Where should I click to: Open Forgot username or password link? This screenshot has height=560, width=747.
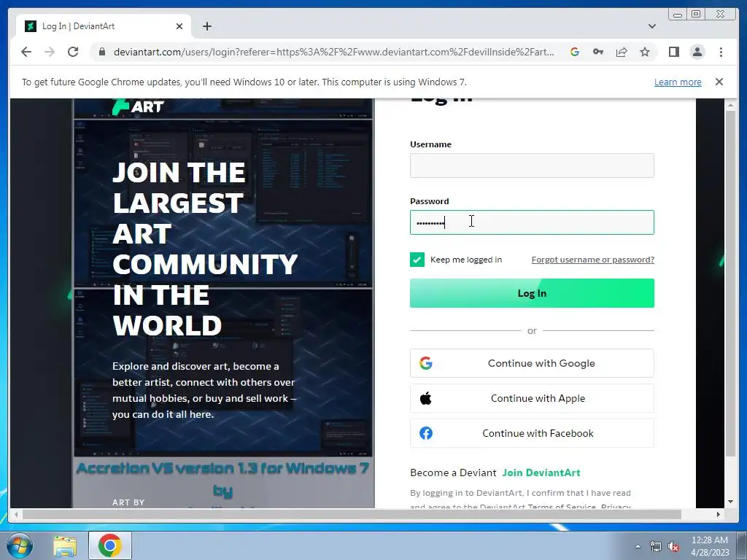592,260
